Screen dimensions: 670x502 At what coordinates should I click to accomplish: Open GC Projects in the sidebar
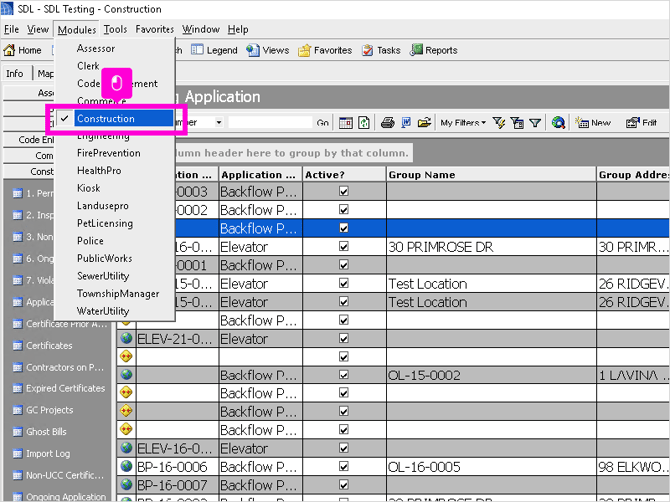pyautogui.click(x=50, y=410)
